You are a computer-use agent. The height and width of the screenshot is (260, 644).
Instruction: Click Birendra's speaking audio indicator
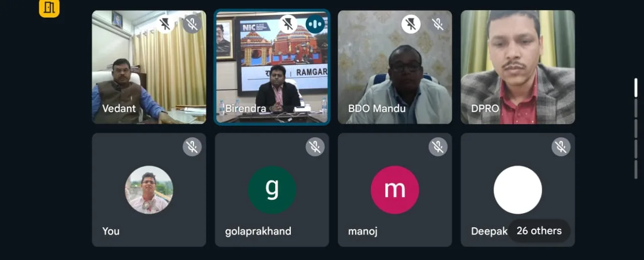[x=315, y=24]
